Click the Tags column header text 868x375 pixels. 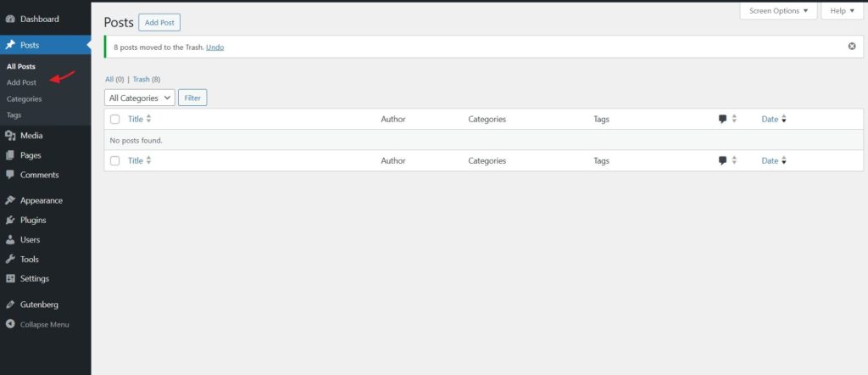tap(601, 119)
